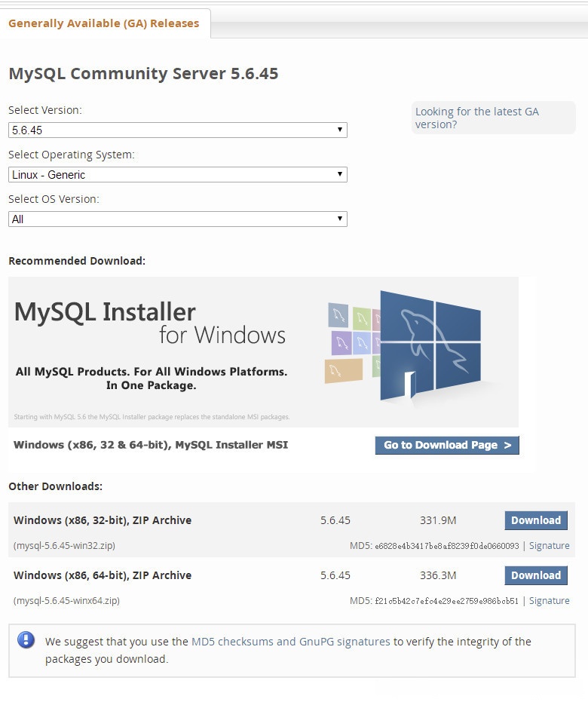Open Signature link for mysql-5.6.45-win32.zip

point(549,546)
